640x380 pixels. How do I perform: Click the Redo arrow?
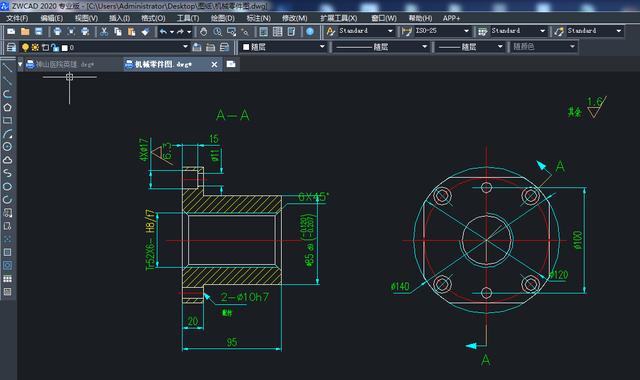(180, 31)
